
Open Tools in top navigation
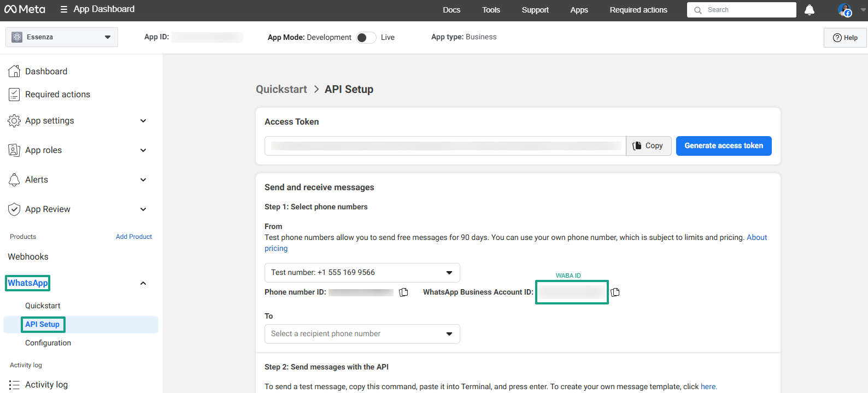tap(491, 10)
